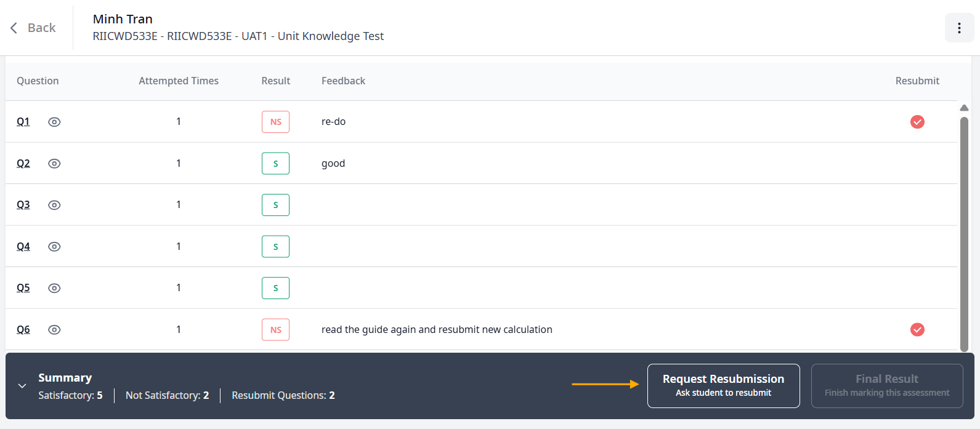This screenshot has width=980, height=429.
Task: Untick the Q1 resubmit checkmark
Action: (x=917, y=122)
